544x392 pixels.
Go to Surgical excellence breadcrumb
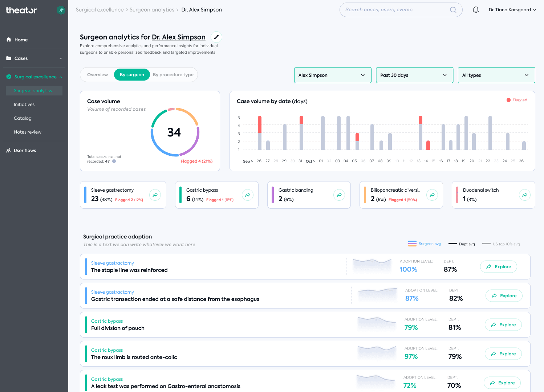pyautogui.click(x=100, y=10)
